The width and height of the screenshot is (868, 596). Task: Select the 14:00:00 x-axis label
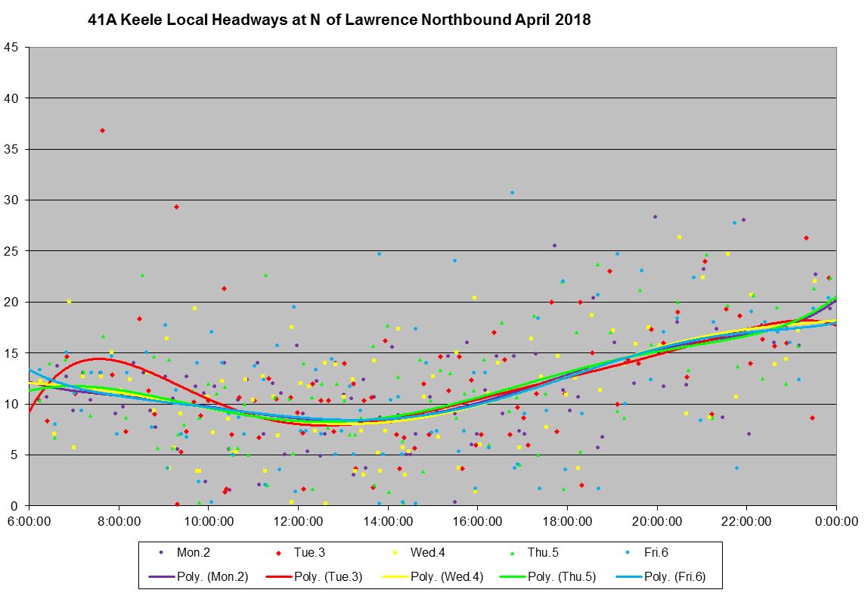[x=388, y=521]
